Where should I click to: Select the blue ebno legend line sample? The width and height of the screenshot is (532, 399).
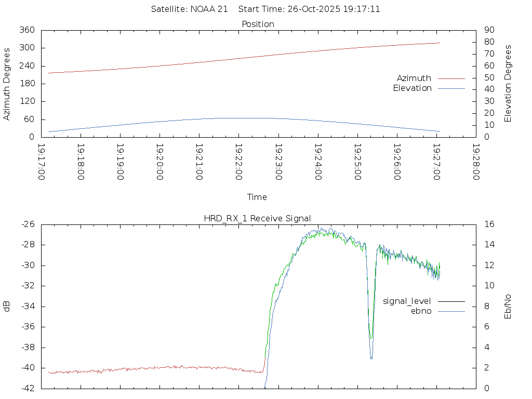(451, 311)
